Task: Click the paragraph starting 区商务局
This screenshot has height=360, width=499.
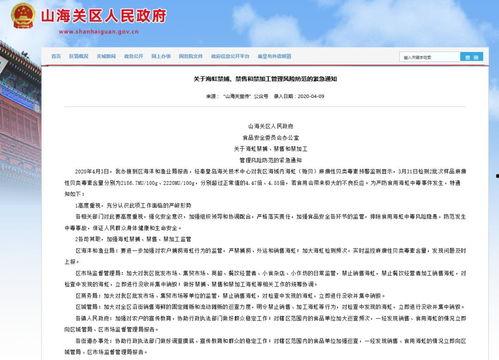Action: 230,296
